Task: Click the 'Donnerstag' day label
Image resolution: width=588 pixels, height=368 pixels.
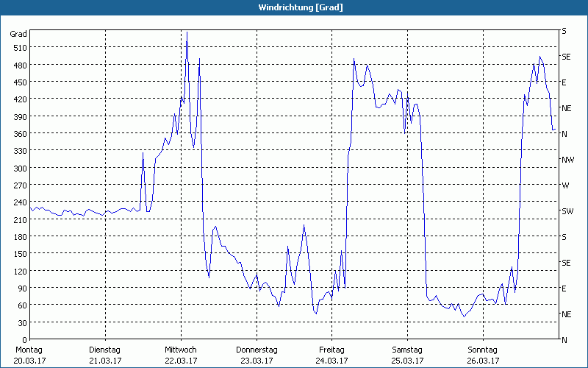Action: (257, 350)
